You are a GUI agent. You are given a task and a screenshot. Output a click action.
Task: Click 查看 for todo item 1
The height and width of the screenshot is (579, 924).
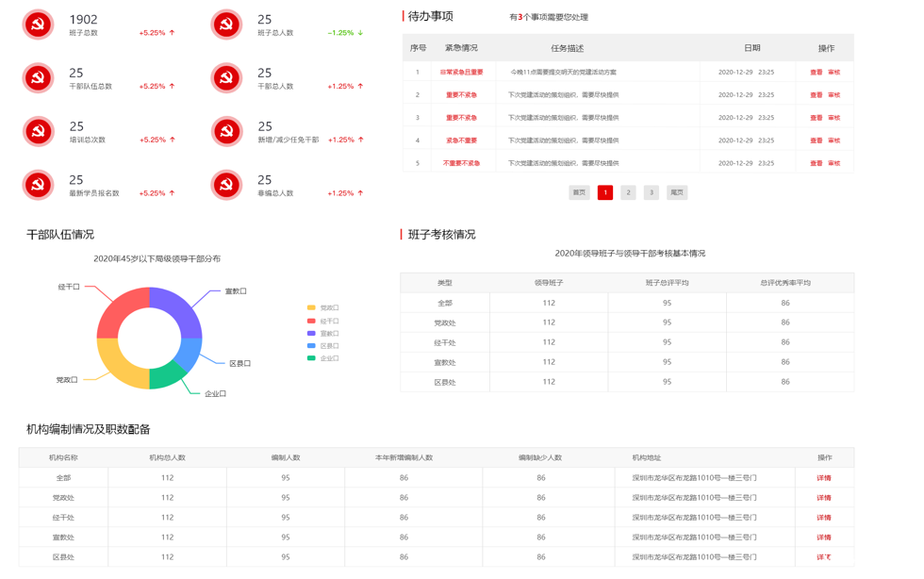(x=816, y=73)
